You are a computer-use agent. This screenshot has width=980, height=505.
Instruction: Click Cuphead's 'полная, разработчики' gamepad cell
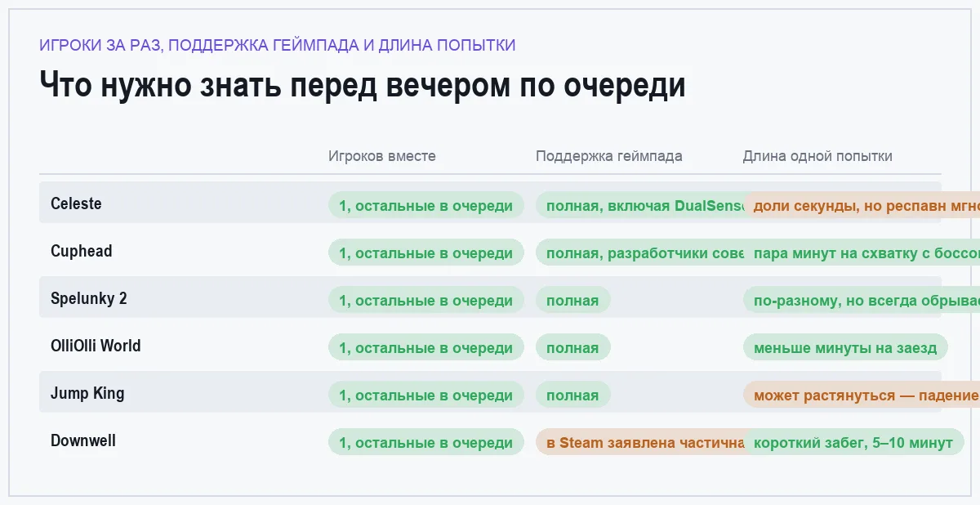click(x=639, y=252)
